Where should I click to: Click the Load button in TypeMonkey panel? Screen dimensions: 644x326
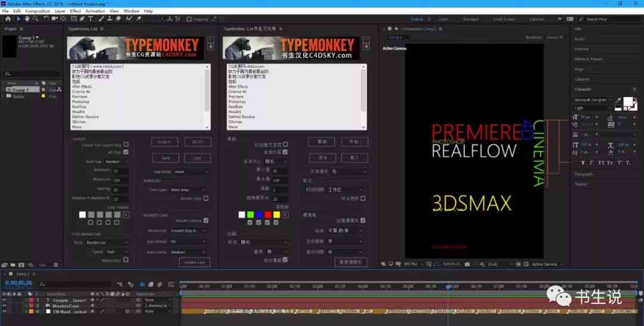point(197,158)
